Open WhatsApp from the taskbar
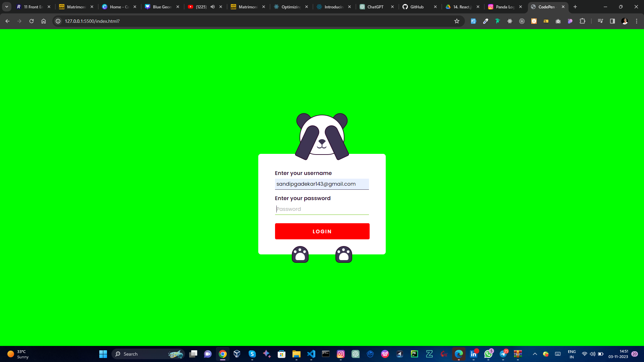Image resolution: width=644 pixels, height=362 pixels. (x=489, y=354)
